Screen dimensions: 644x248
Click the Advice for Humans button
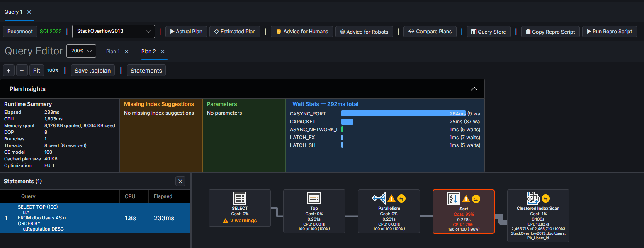click(301, 32)
